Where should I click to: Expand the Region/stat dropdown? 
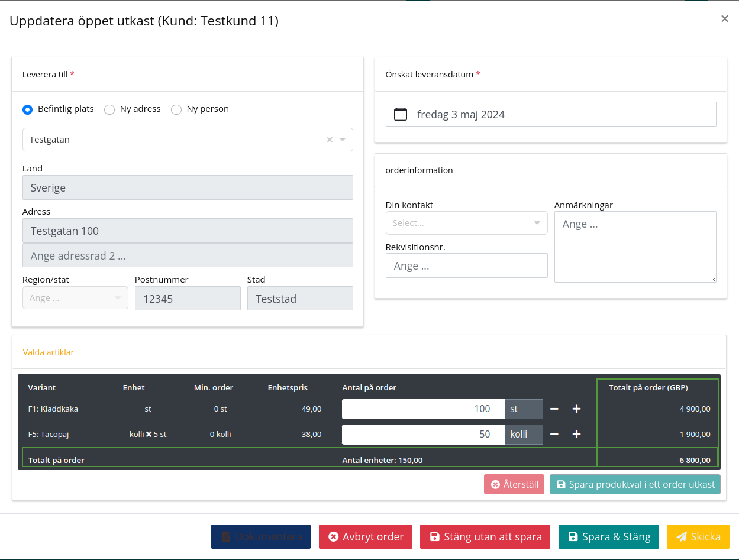click(x=75, y=298)
